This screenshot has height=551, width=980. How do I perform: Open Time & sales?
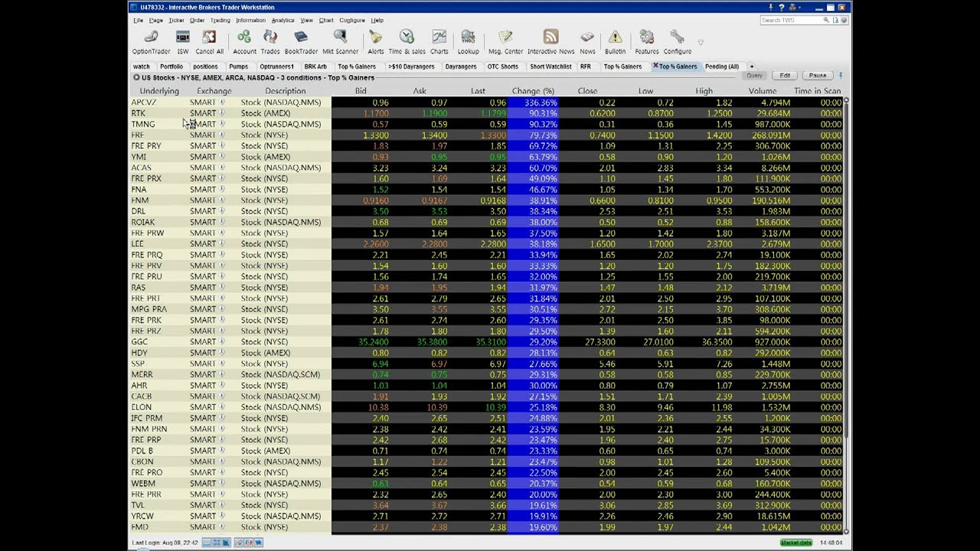click(407, 42)
